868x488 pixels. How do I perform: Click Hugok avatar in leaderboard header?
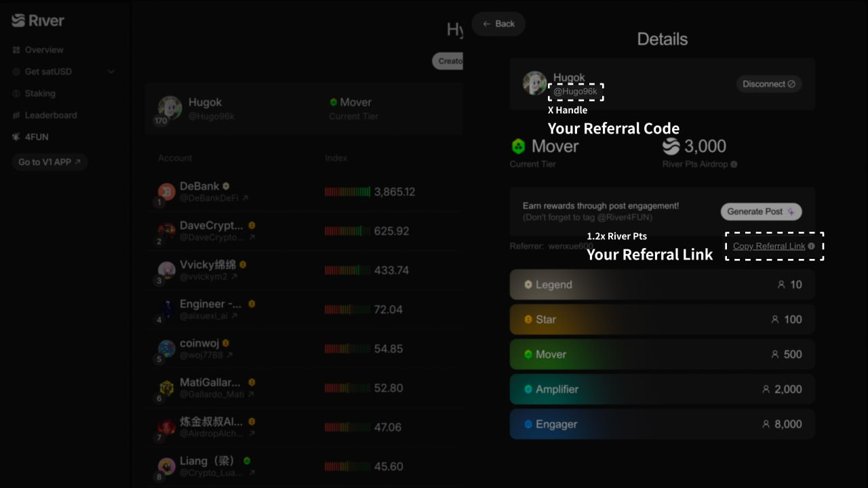(170, 108)
